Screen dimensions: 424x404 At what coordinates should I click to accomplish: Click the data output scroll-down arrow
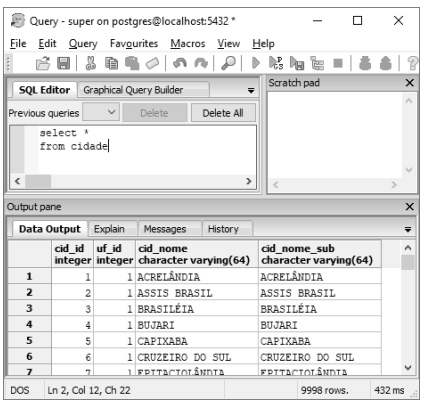(407, 368)
